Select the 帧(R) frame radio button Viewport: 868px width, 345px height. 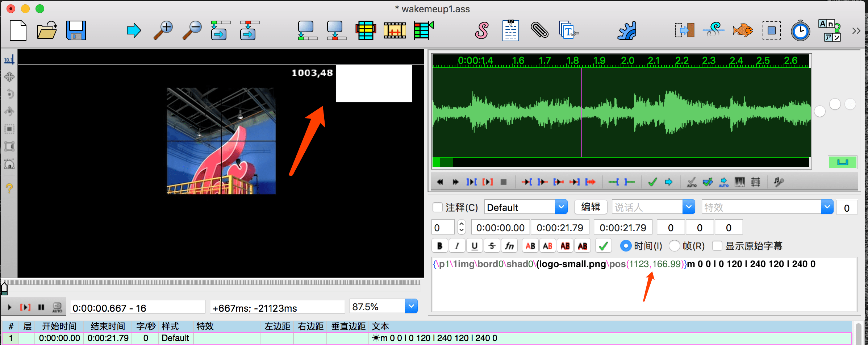click(x=674, y=246)
